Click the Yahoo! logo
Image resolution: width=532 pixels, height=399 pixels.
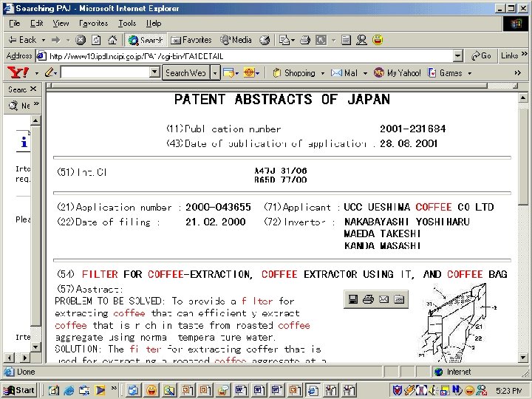(18, 72)
